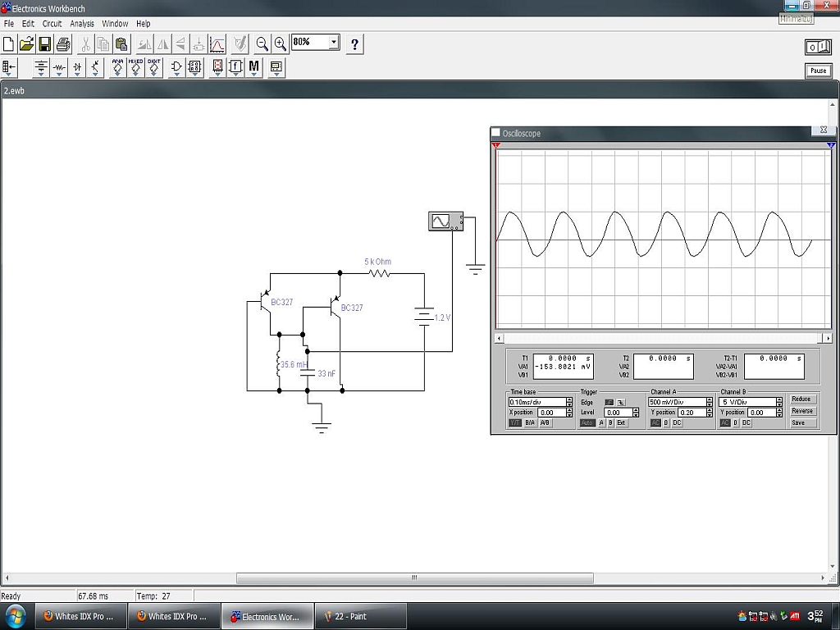Set Channel A coupling to AC

(x=655, y=423)
